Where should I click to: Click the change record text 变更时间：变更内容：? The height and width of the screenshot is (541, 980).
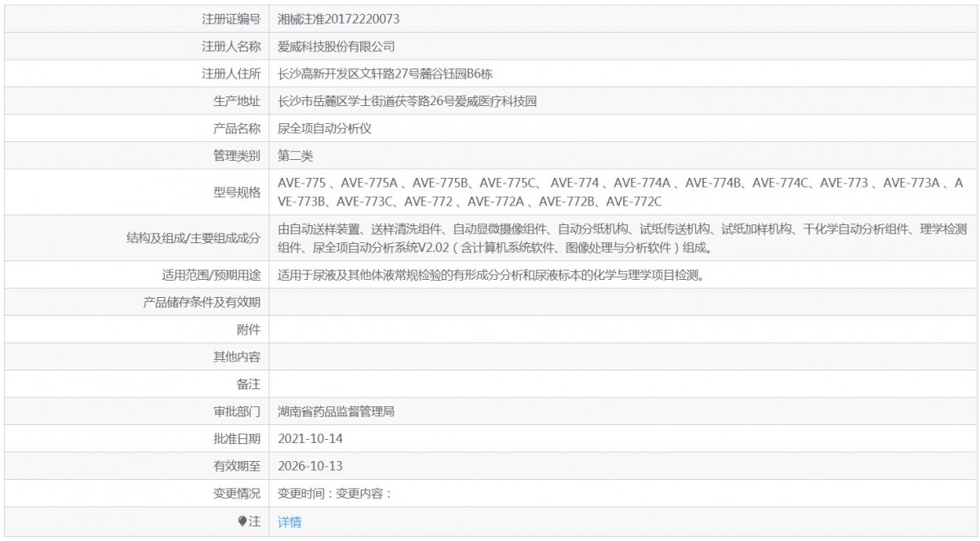click(x=336, y=493)
